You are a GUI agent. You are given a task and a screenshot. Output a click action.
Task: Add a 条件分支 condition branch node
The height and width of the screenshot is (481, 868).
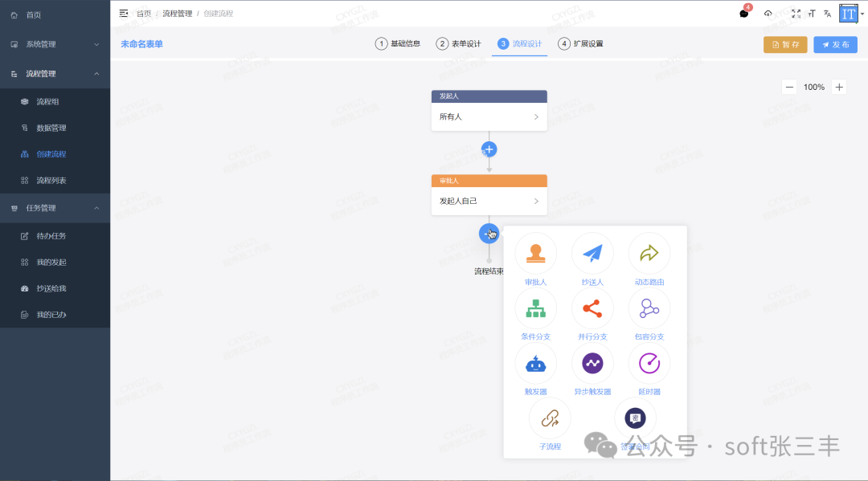point(535,308)
